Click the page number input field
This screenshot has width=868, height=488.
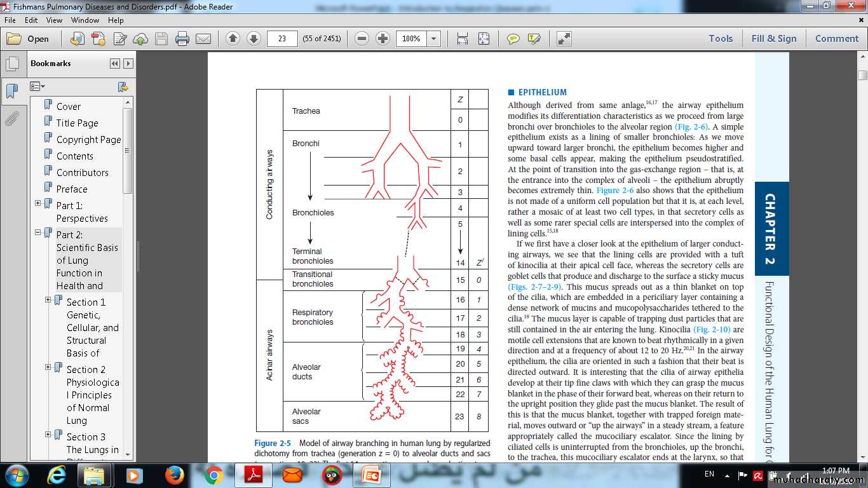click(x=282, y=39)
